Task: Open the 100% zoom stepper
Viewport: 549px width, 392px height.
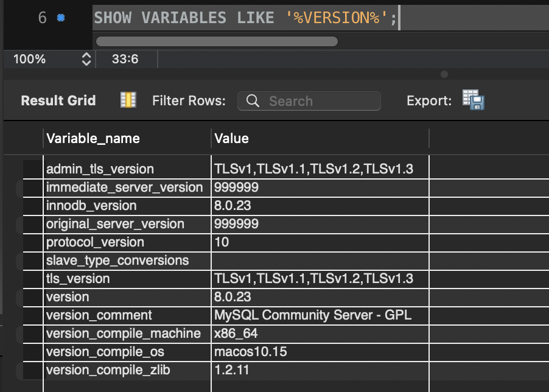Action: click(x=86, y=59)
